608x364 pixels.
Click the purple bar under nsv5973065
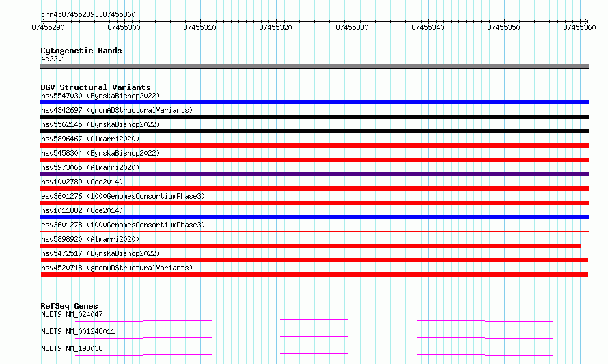[x=314, y=174]
